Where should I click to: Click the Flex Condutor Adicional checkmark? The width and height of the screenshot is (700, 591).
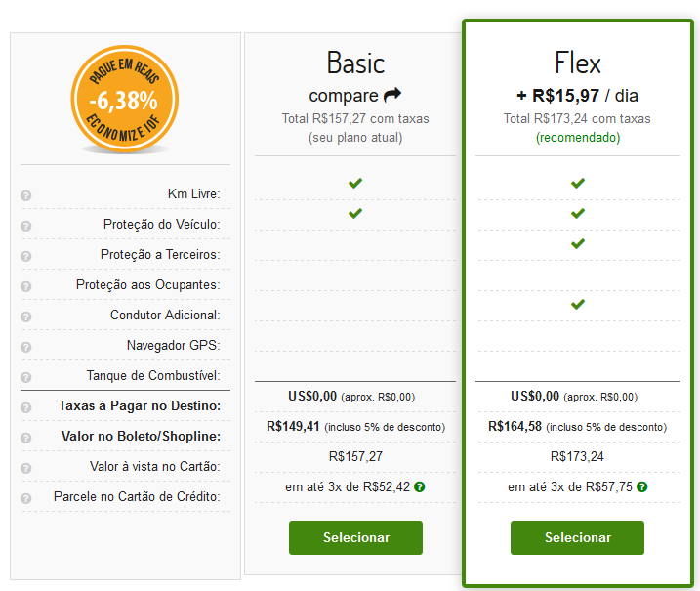point(578,305)
